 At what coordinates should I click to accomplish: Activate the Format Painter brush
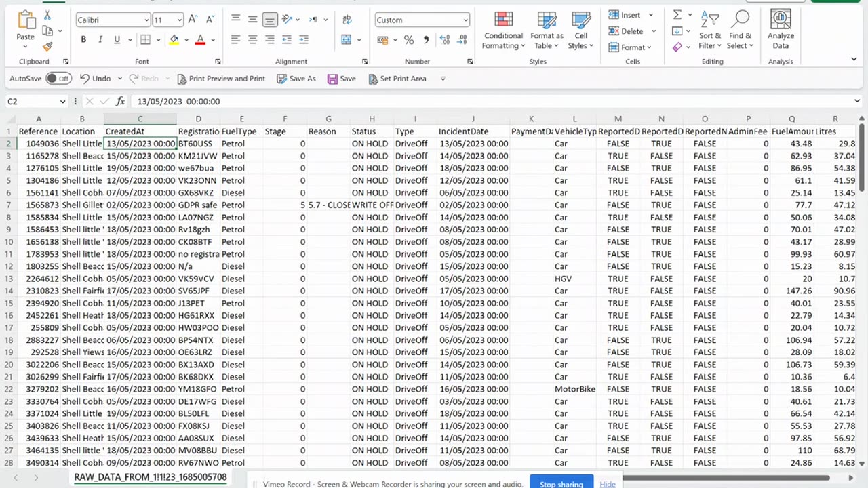(x=47, y=46)
